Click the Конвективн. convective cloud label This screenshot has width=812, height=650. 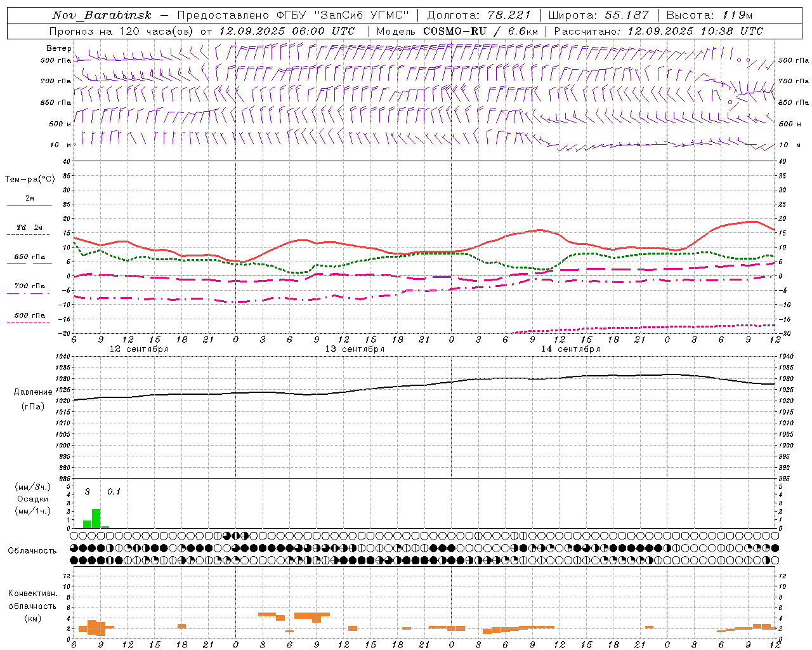32,594
